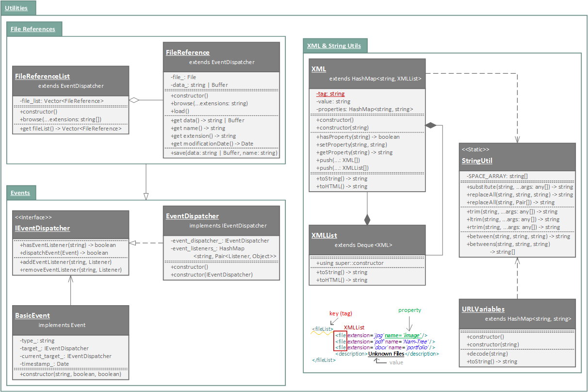Click the FileReference class title
This screenshot has width=588, height=392.
pyautogui.click(x=188, y=52)
